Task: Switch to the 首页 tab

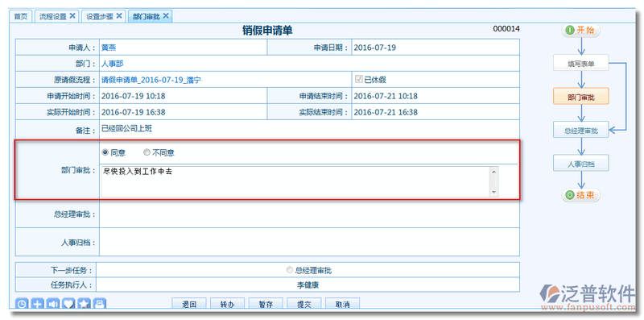Action: [x=21, y=16]
